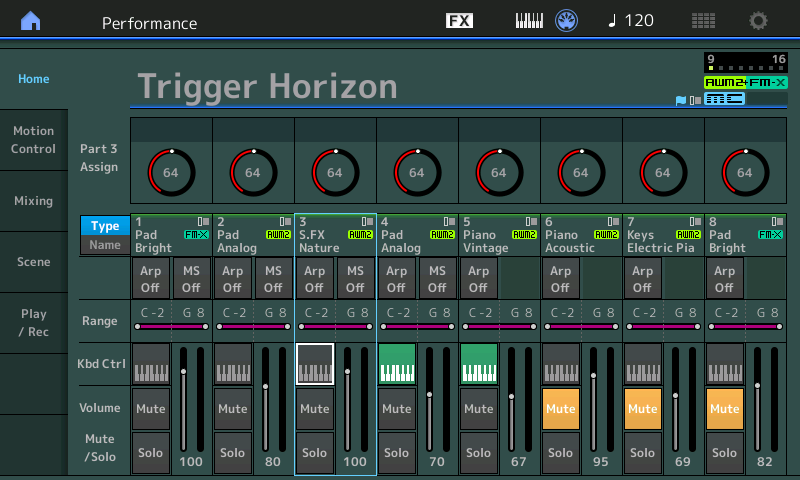Solo Part 2 Pad Analog

click(x=233, y=452)
